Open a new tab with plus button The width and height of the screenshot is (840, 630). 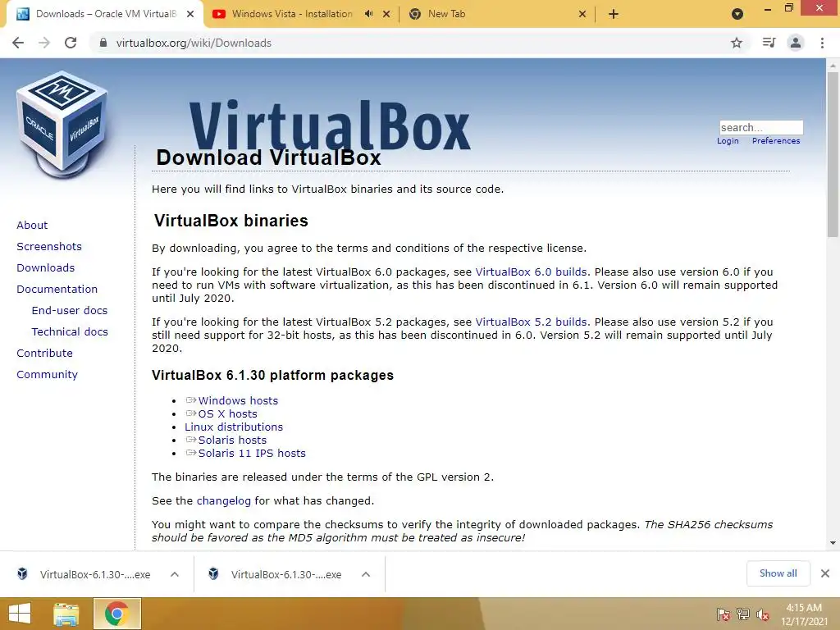click(x=614, y=14)
